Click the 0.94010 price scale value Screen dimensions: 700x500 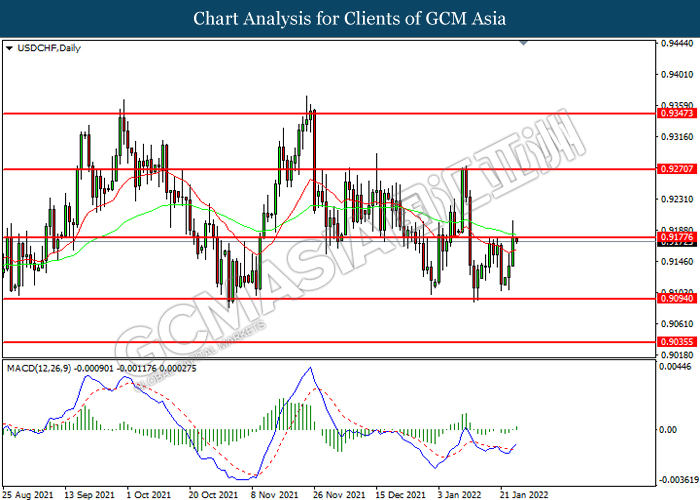(x=677, y=75)
